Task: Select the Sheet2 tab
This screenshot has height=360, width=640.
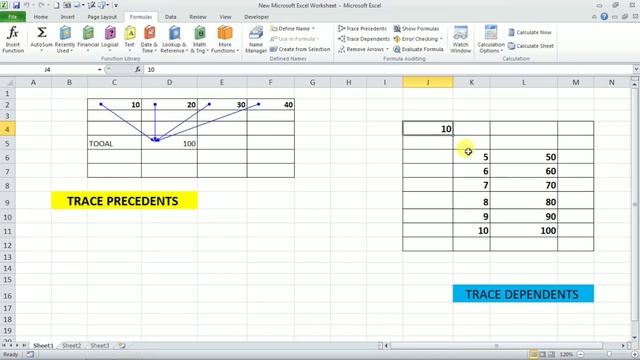Action: pyautogui.click(x=71, y=346)
